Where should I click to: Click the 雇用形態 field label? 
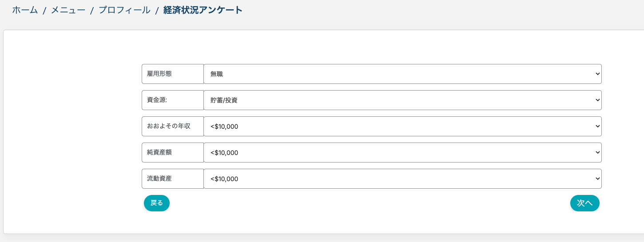click(x=172, y=74)
